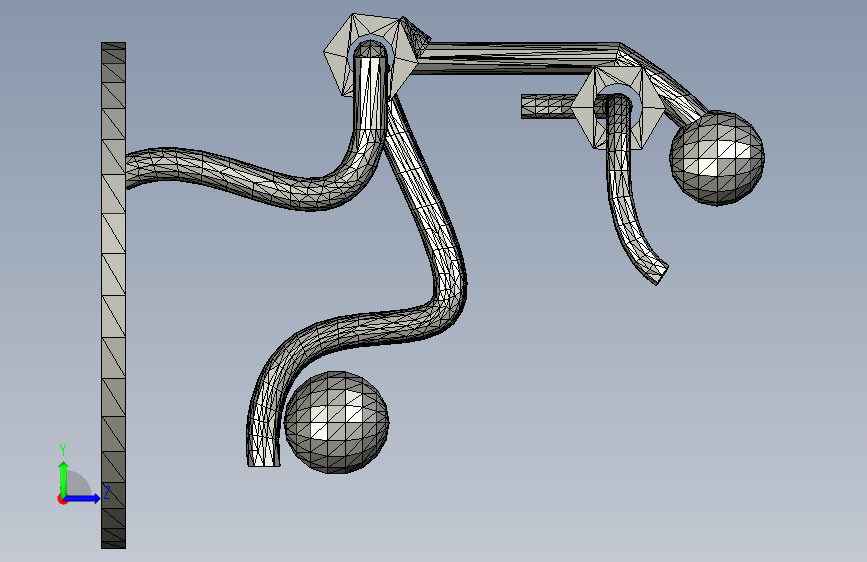Select the lower sphere near the tube end

[336, 422]
